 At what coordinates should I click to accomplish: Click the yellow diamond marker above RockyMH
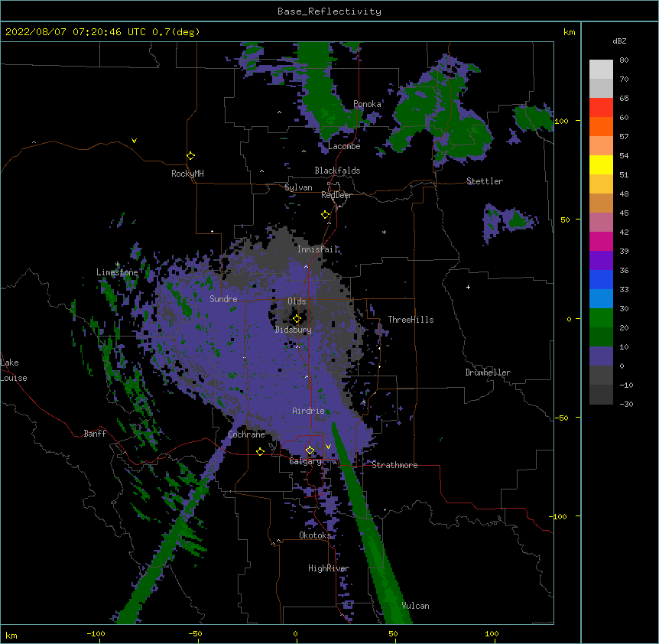click(190, 156)
